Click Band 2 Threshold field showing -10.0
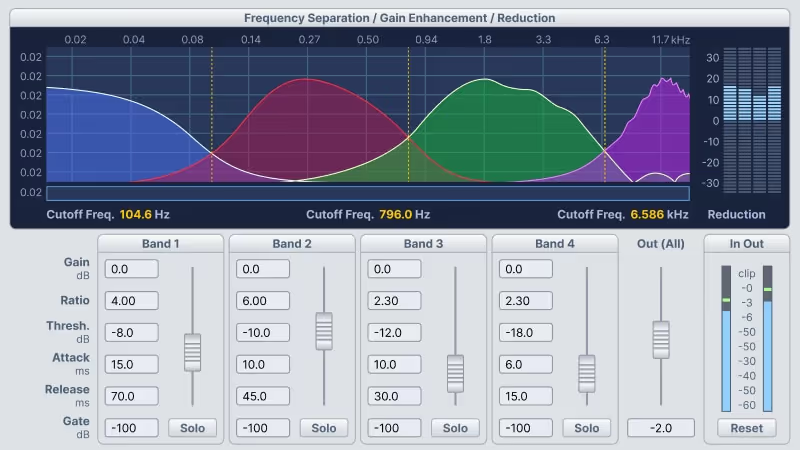 coord(263,332)
